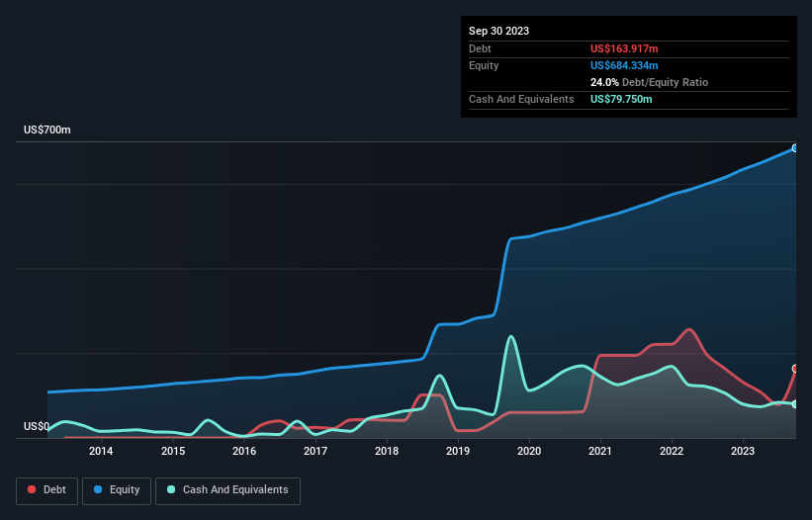Viewport: 812px width, 520px height.
Task: Click the blue Equity endpoint marker
Action: (x=794, y=148)
